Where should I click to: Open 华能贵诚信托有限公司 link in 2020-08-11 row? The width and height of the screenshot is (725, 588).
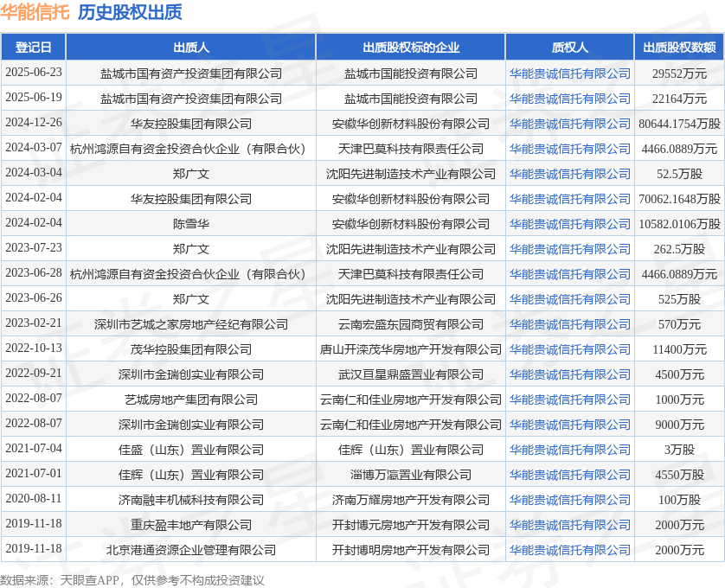tap(569, 500)
